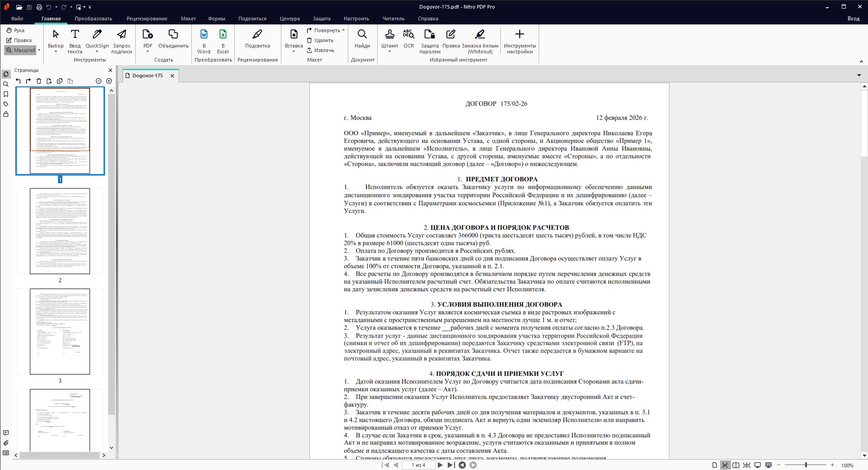Viewport: 868px width, 470px height.
Task: Close the Страницы panel
Action: pyautogui.click(x=110, y=70)
